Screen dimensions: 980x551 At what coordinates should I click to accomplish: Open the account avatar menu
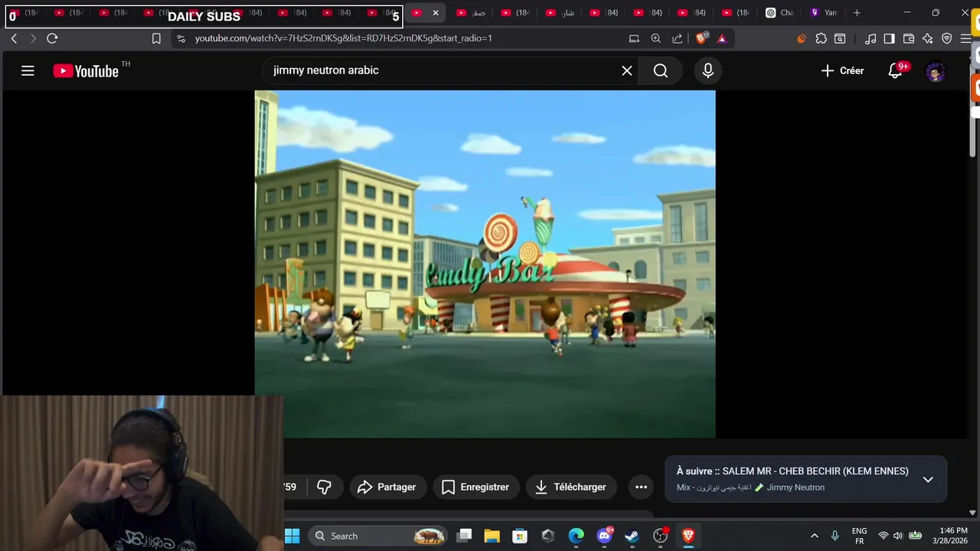tap(935, 72)
